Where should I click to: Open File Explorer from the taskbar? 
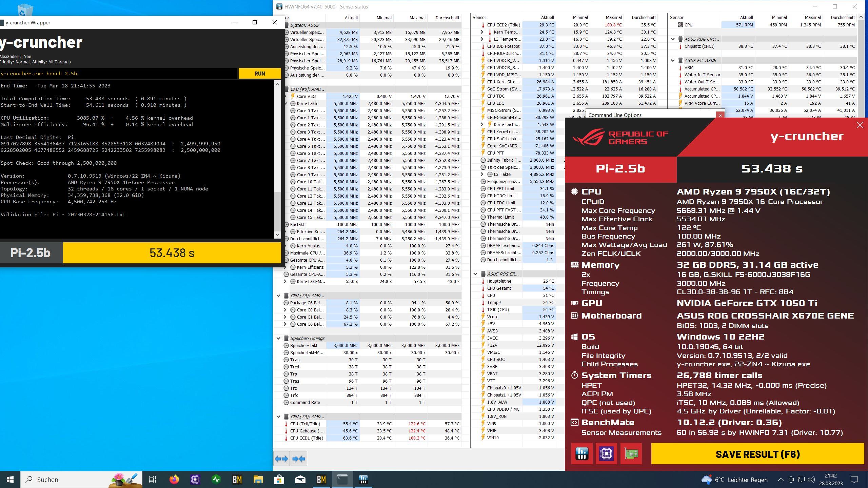tap(258, 480)
